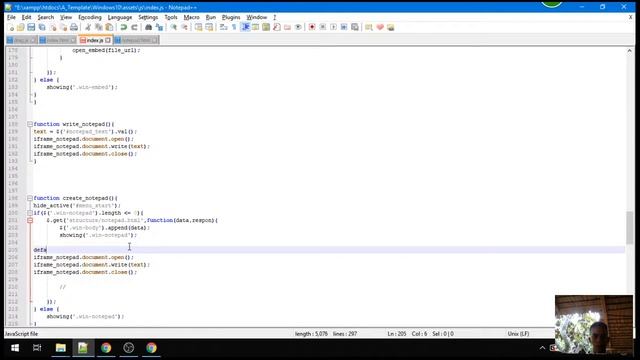Image resolution: width=640 pixels, height=360 pixels.
Task: Toggle Show All Characters pilcrow icon
Action: coord(234,27)
